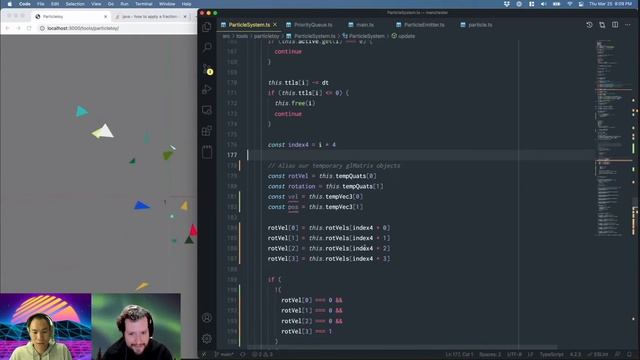Click the ESLint status in status bar

pos(598,354)
